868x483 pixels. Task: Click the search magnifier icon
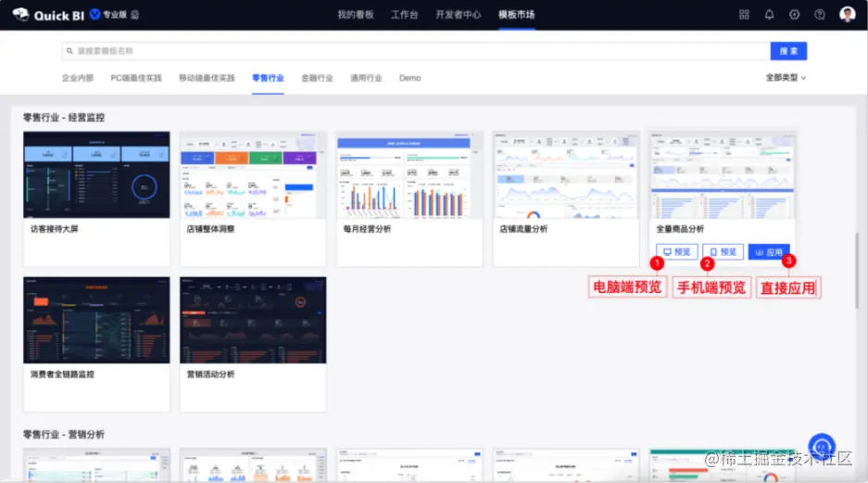click(69, 51)
